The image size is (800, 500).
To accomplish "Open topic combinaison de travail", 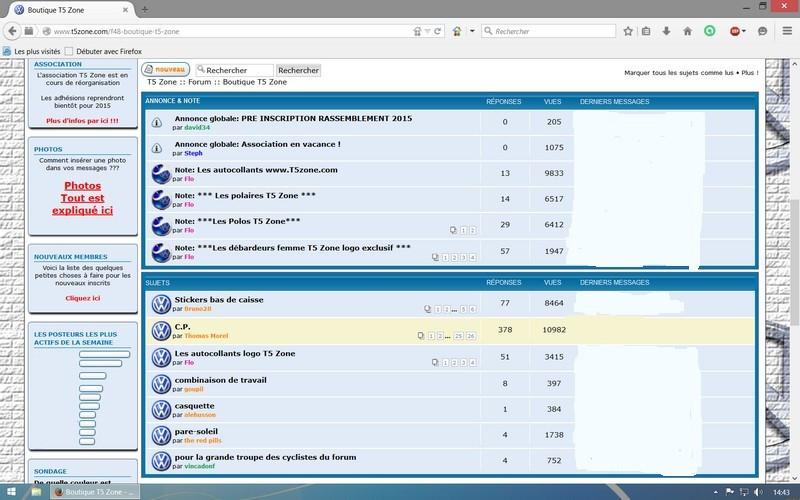I will [x=220, y=380].
